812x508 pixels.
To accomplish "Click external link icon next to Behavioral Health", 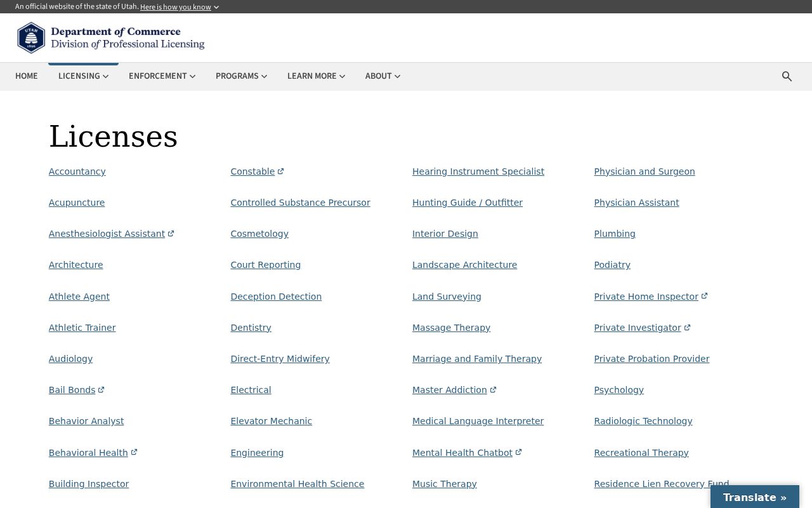I will click(134, 453).
